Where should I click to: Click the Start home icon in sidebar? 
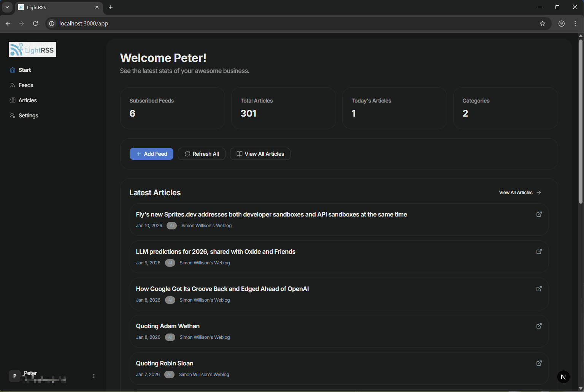click(13, 70)
